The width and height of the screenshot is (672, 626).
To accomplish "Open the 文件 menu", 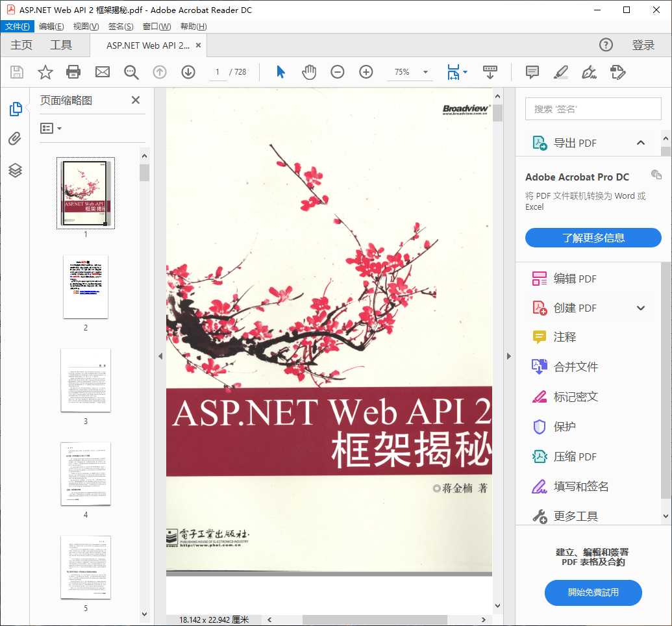I will point(18,26).
